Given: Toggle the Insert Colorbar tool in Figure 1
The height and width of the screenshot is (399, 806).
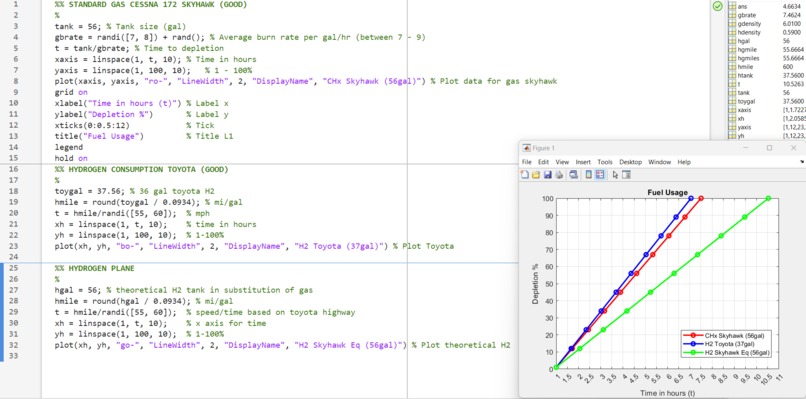Looking at the screenshot, I should [x=589, y=175].
